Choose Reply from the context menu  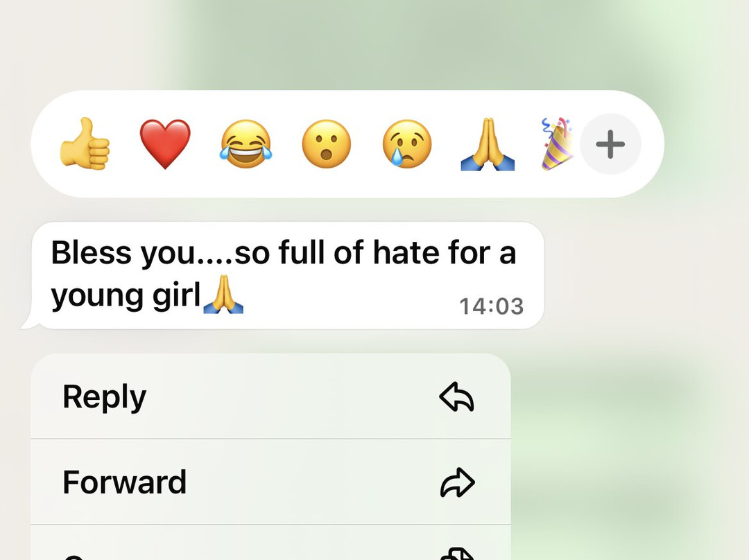tap(271, 396)
